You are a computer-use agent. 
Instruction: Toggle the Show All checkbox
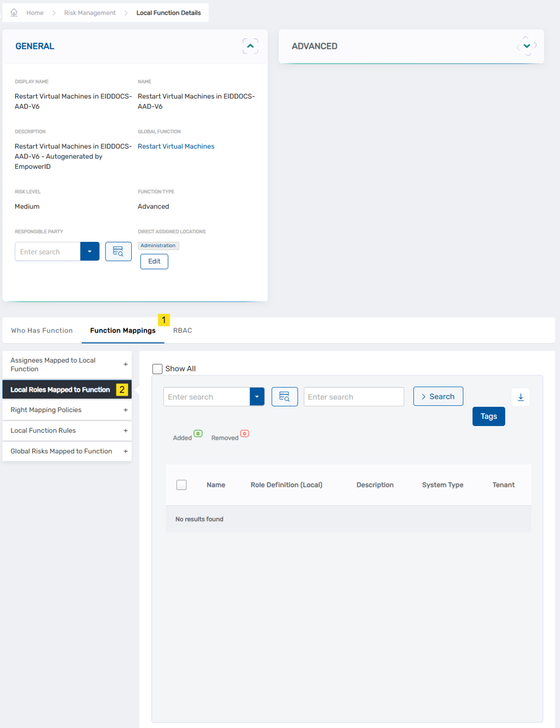tap(157, 369)
